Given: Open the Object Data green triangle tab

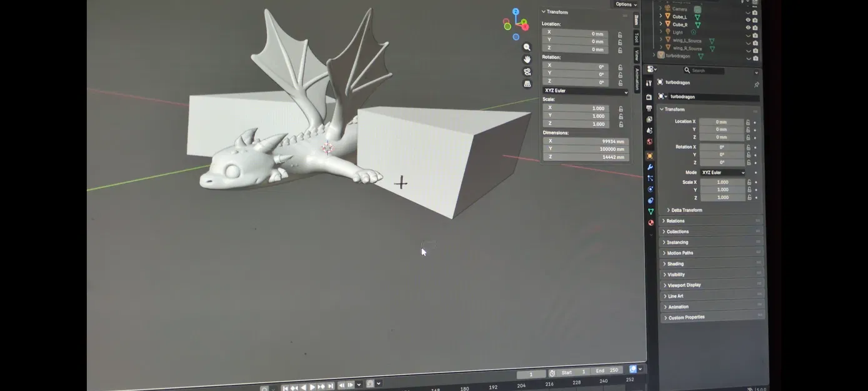Looking at the screenshot, I should point(651,211).
